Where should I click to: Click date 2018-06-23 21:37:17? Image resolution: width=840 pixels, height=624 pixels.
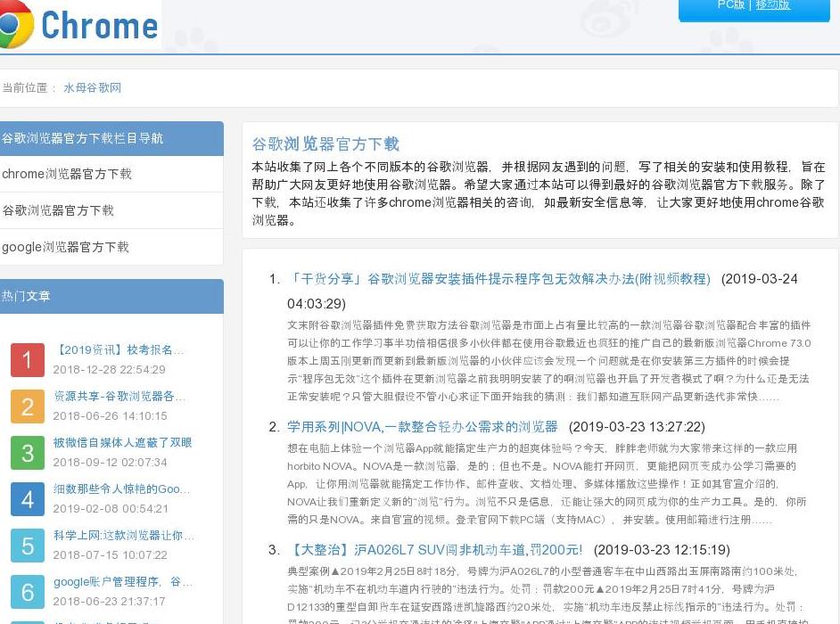(x=110, y=602)
